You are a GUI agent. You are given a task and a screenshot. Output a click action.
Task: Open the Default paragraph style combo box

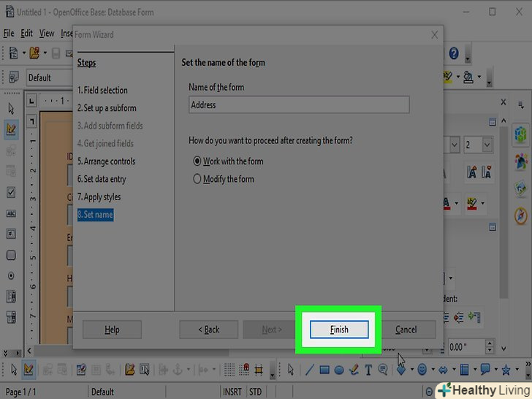click(x=50, y=77)
